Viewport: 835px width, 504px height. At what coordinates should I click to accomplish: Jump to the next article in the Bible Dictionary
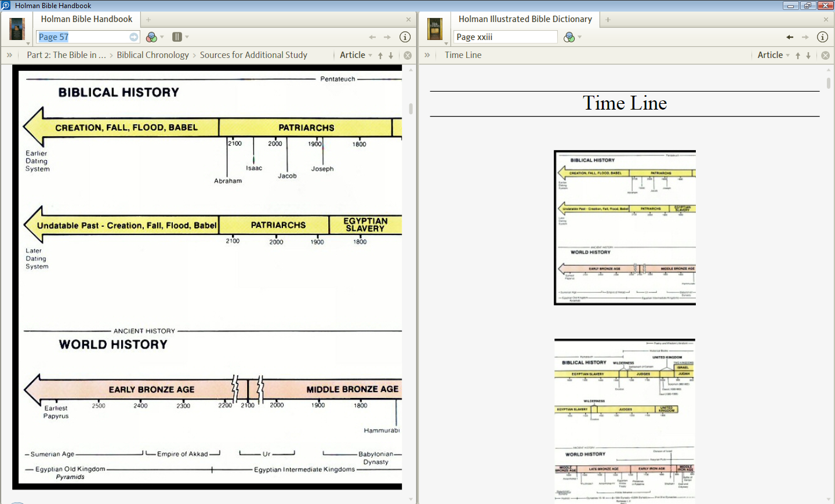(808, 56)
